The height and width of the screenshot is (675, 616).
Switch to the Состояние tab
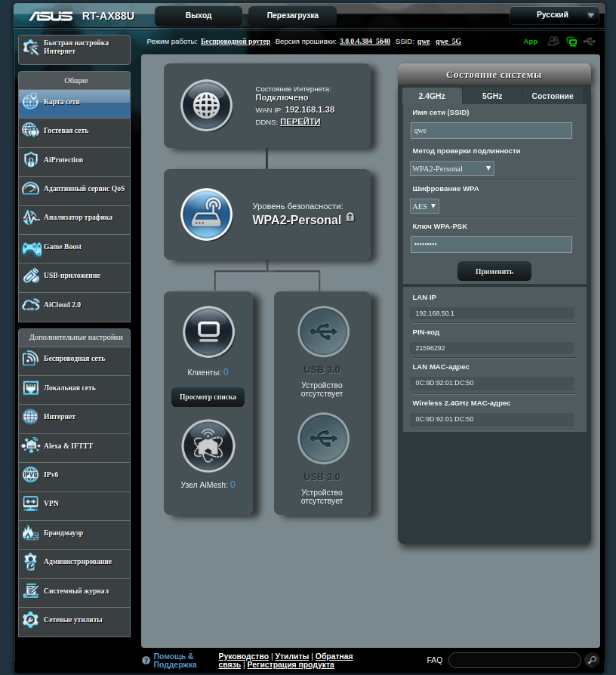point(552,96)
